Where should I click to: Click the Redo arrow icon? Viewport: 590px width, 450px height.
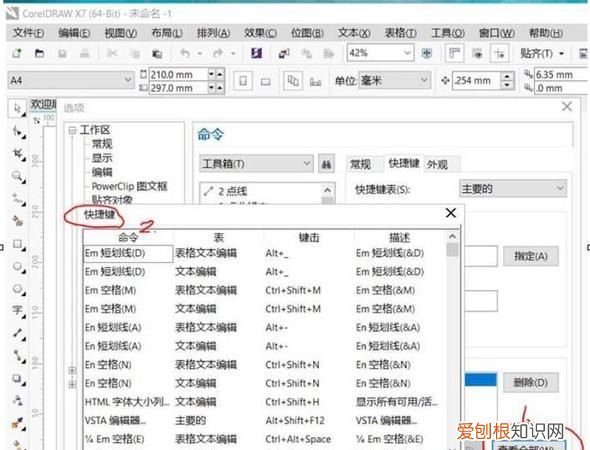pos(217,53)
